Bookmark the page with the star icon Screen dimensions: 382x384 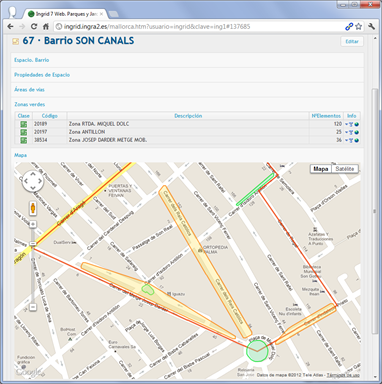358,26
